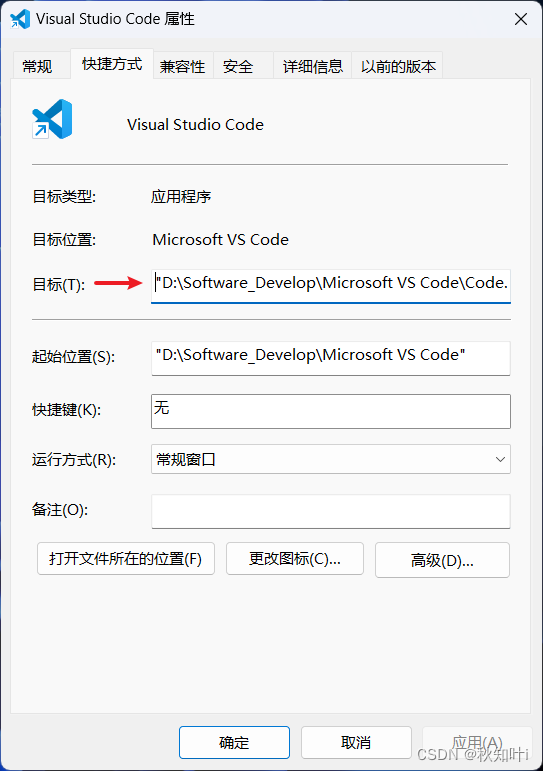Viewport: 543px width, 771px height.
Task: Click the 运行方式(R): label
Action: [x=74, y=460]
